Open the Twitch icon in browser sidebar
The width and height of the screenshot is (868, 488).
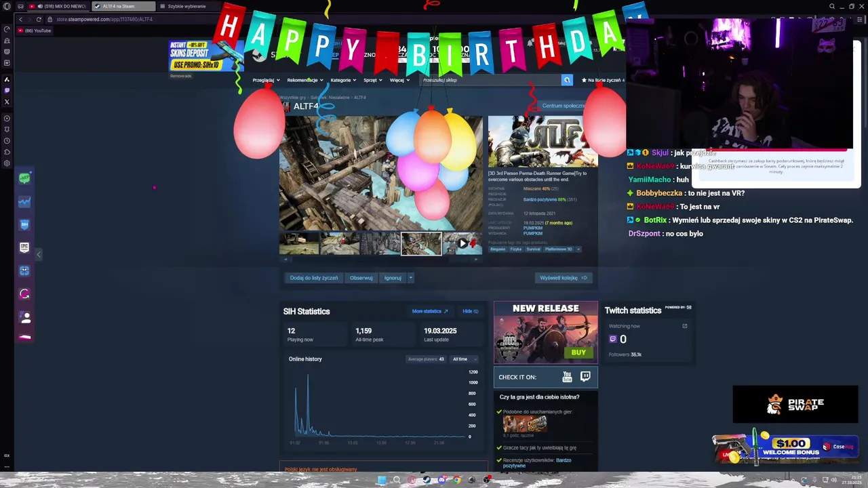pos(7,90)
